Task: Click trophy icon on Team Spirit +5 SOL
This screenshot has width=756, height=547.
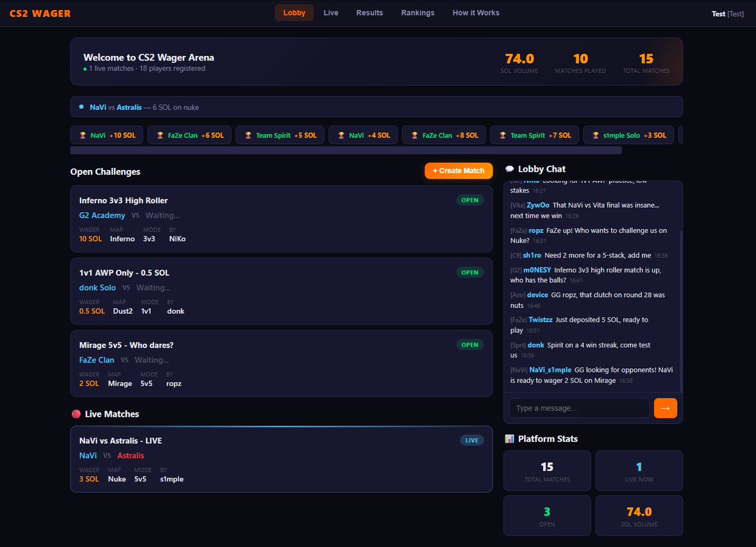Action: point(248,135)
